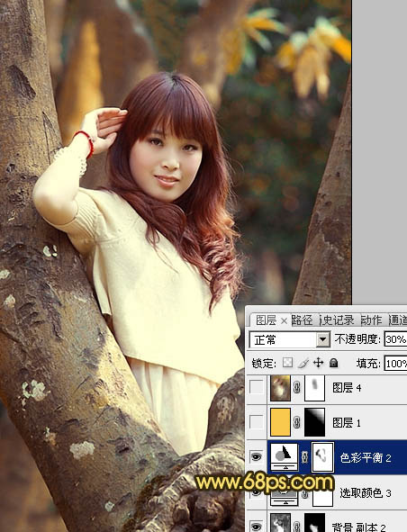Show the hidden 图层 1 layer

point(257,422)
